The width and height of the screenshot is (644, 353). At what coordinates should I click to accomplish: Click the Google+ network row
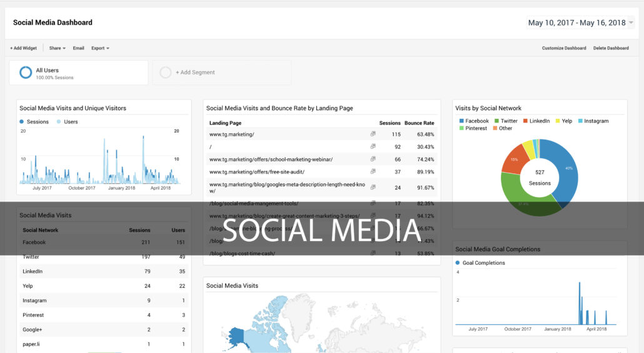(x=104, y=330)
